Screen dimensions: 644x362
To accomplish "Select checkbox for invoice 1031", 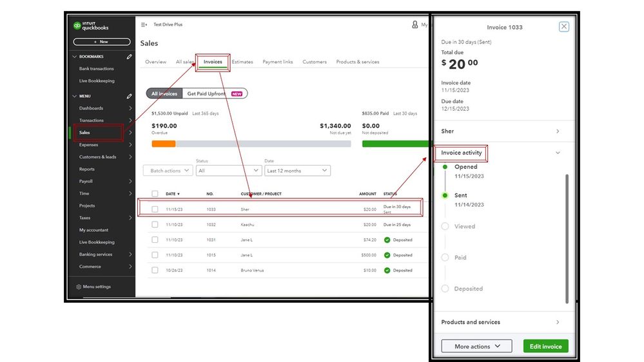I will pyautogui.click(x=155, y=240).
